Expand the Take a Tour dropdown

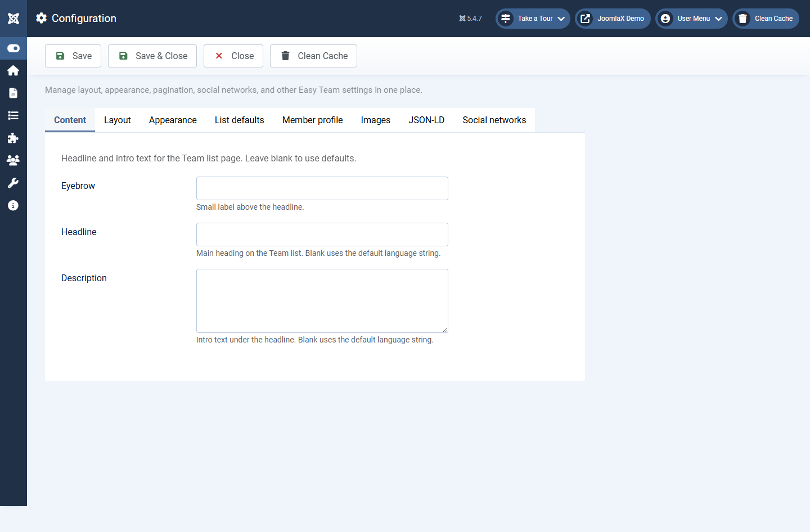click(x=533, y=19)
